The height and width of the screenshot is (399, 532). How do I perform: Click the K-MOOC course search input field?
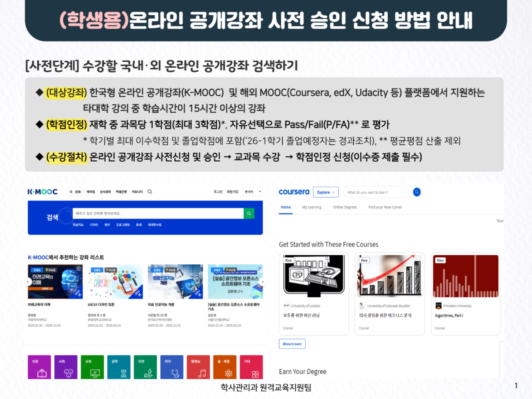tap(158, 214)
